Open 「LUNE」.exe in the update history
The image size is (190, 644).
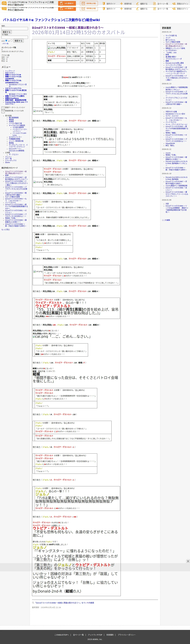pyautogui.click(x=171, y=53)
